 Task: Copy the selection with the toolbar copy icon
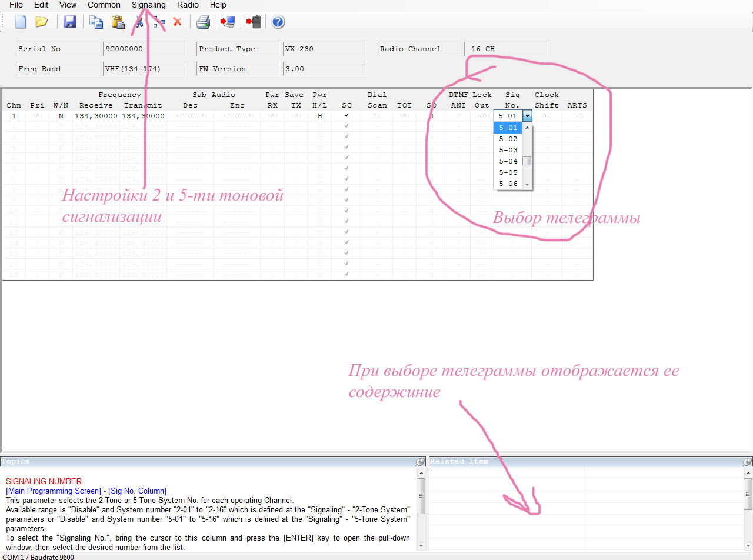[x=96, y=22]
